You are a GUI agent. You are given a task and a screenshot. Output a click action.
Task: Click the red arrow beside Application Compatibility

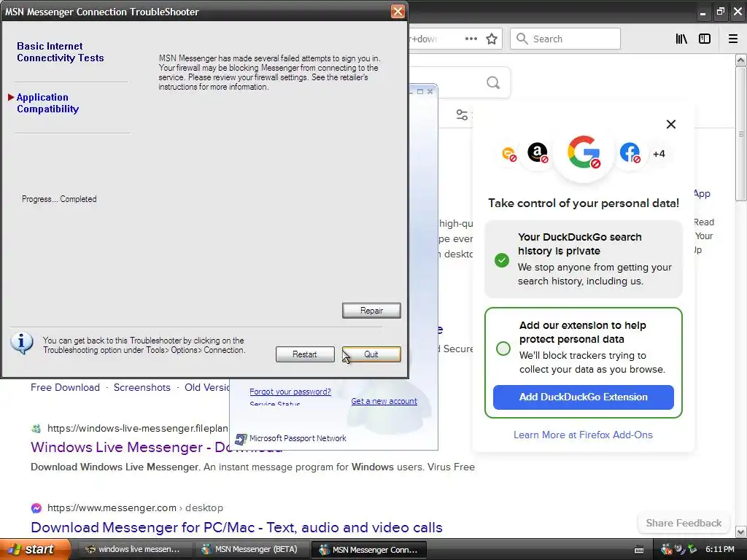coord(10,97)
